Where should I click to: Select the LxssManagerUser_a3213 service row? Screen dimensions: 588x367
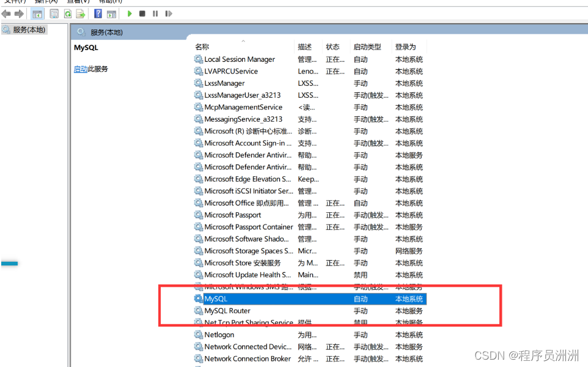coord(242,95)
